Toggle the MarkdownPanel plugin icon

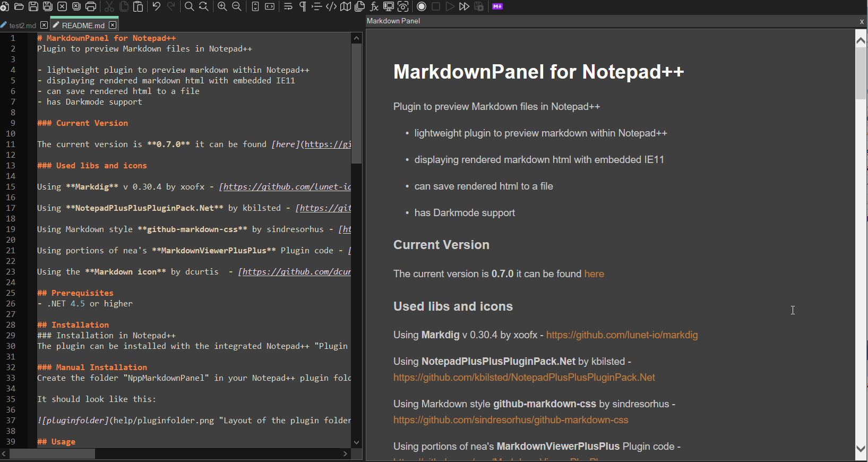(x=497, y=6)
